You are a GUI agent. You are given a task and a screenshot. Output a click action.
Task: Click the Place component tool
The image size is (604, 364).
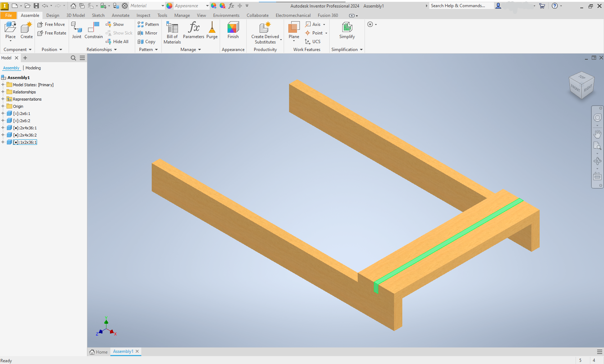(10, 31)
